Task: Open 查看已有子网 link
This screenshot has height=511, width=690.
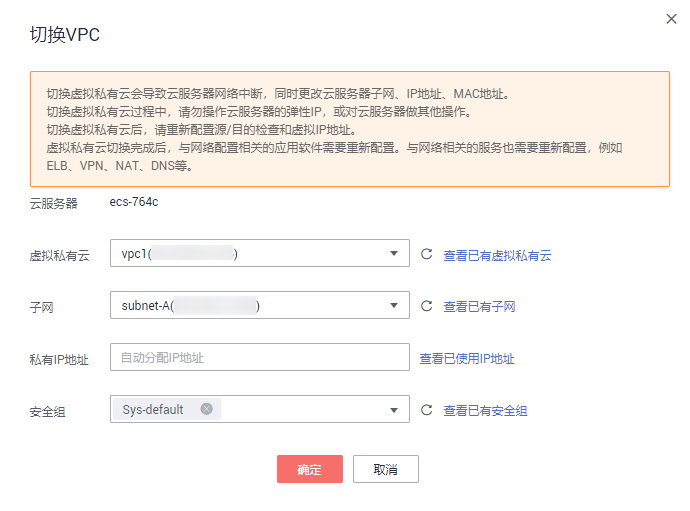Action: (479, 306)
